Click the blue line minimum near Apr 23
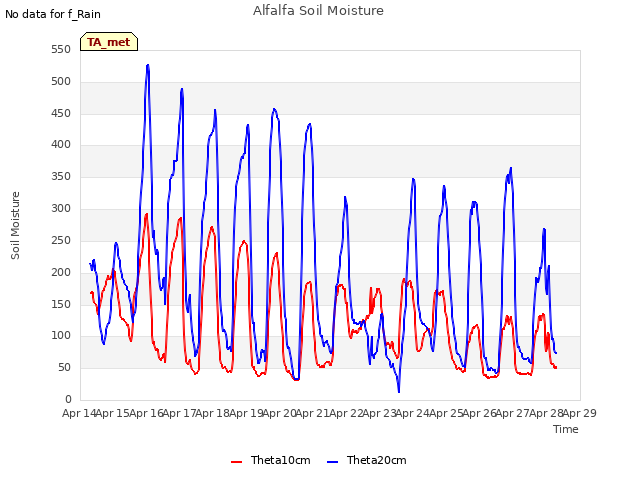This screenshot has width=640, height=480. click(x=399, y=392)
